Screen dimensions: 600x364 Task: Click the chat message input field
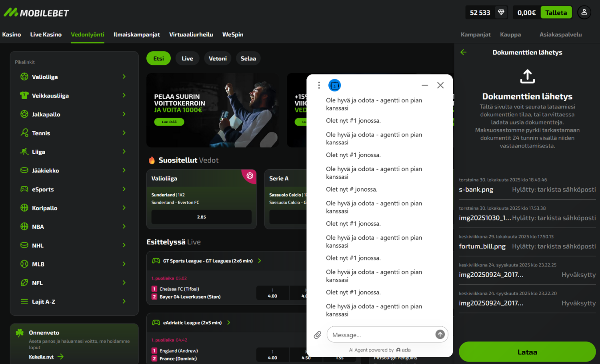381,335
